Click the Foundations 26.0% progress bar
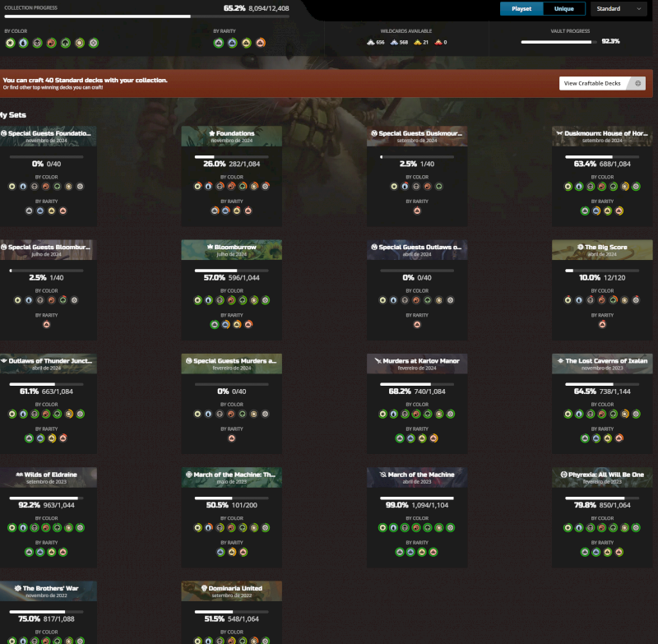Viewport: 658px width, 644px height. (x=232, y=157)
